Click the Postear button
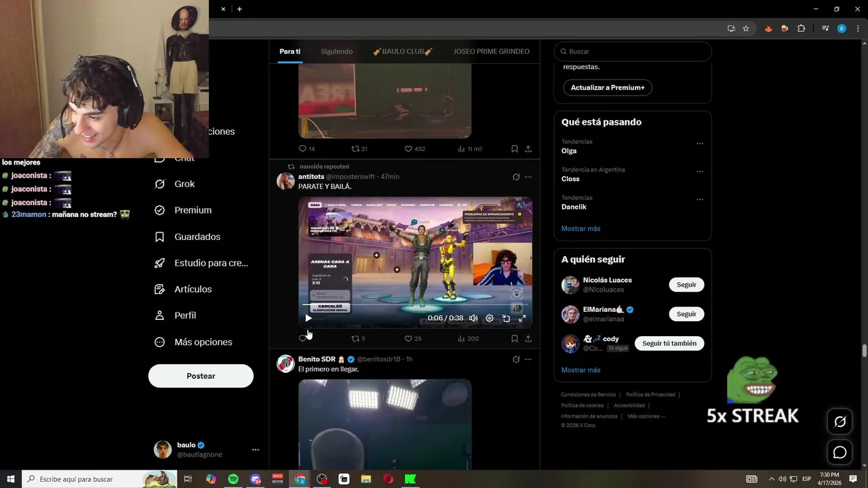The image size is (868, 488). tap(201, 376)
